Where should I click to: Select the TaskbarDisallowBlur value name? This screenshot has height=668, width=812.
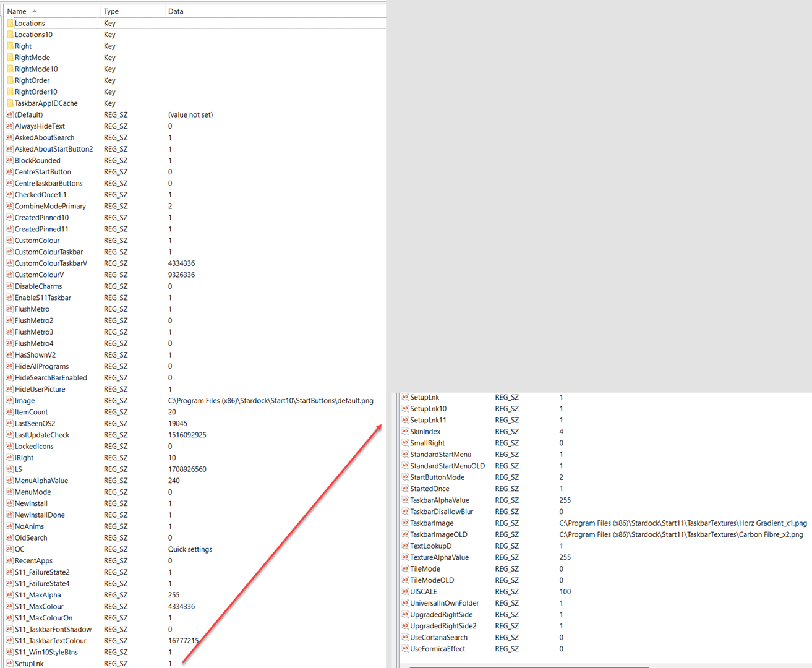pos(442,512)
